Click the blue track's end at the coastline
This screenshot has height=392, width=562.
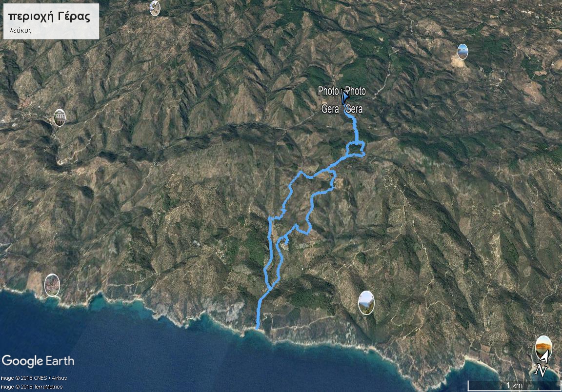point(258,327)
